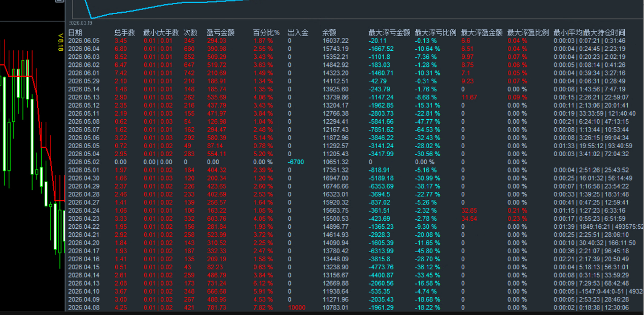
Task: Click max floating profit 11.67
Action: pyautogui.click(x=469, y=97)
